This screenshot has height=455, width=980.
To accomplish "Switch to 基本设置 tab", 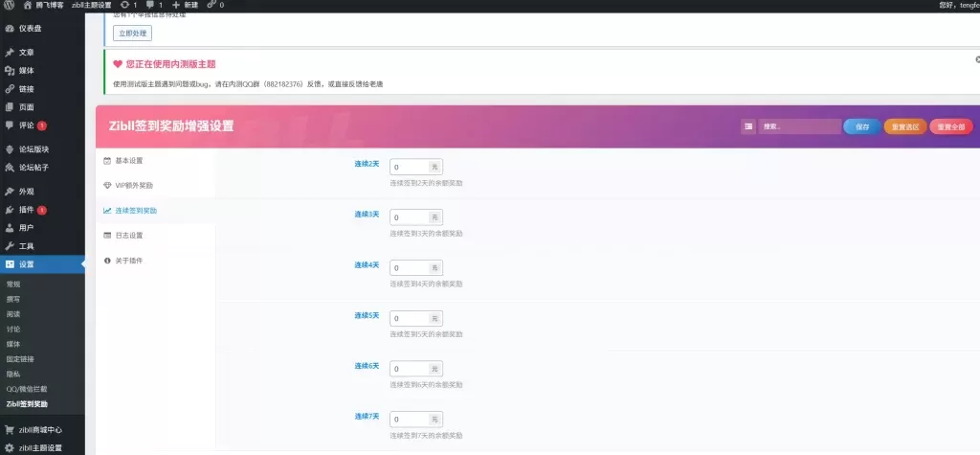I will coord(128,160).
